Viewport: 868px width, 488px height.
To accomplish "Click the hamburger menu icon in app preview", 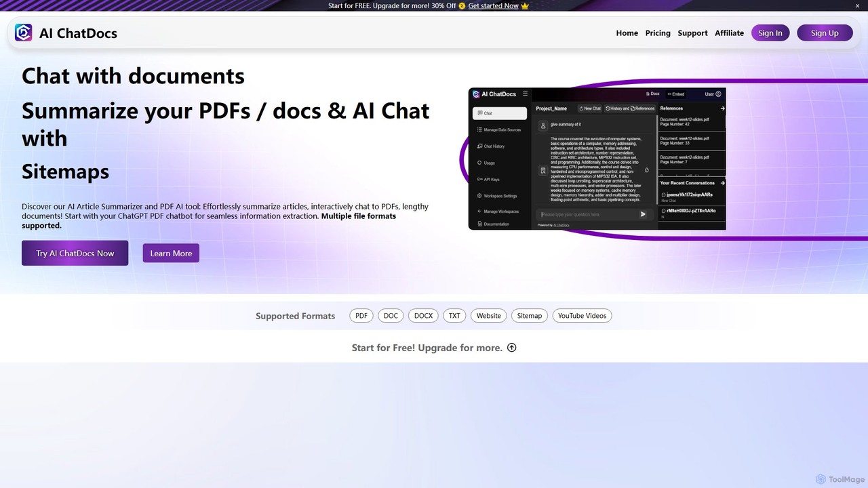I will (x=525, y=94).
